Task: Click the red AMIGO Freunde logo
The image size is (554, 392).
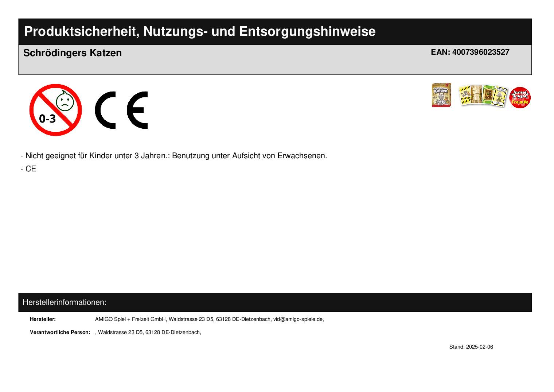Action: (x=520, y=97)
